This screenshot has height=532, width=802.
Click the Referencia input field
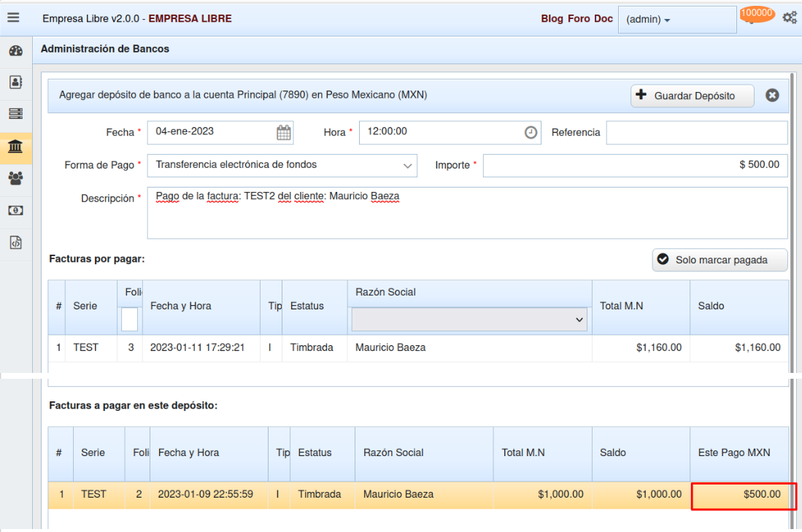(x=696, y=133)
